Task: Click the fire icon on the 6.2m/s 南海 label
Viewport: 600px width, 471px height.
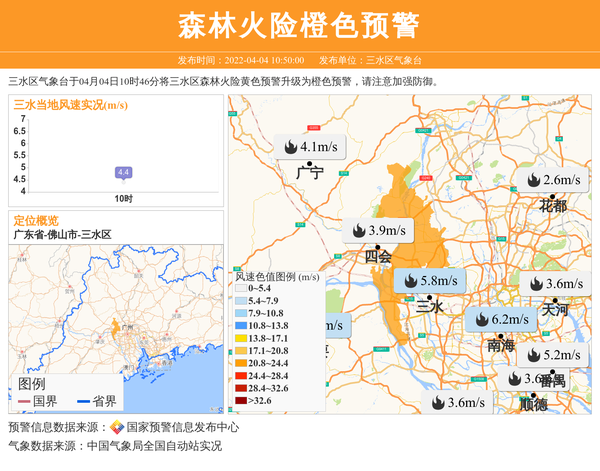Action: pos(480,320)
